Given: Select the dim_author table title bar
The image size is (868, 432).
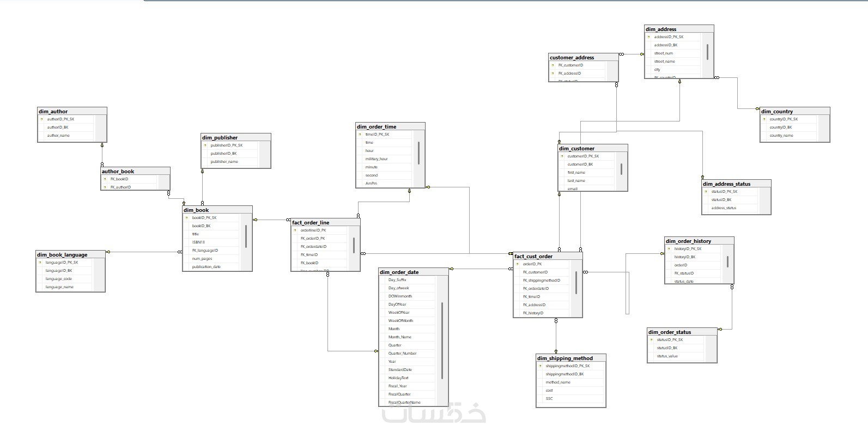Looking at the screenshot, I should pos(72,111).
